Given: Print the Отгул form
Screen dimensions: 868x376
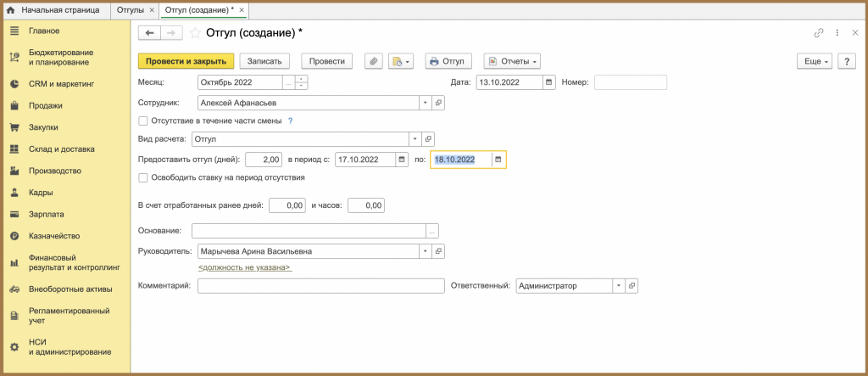Looking at the screenshot, I should point(448,61).
